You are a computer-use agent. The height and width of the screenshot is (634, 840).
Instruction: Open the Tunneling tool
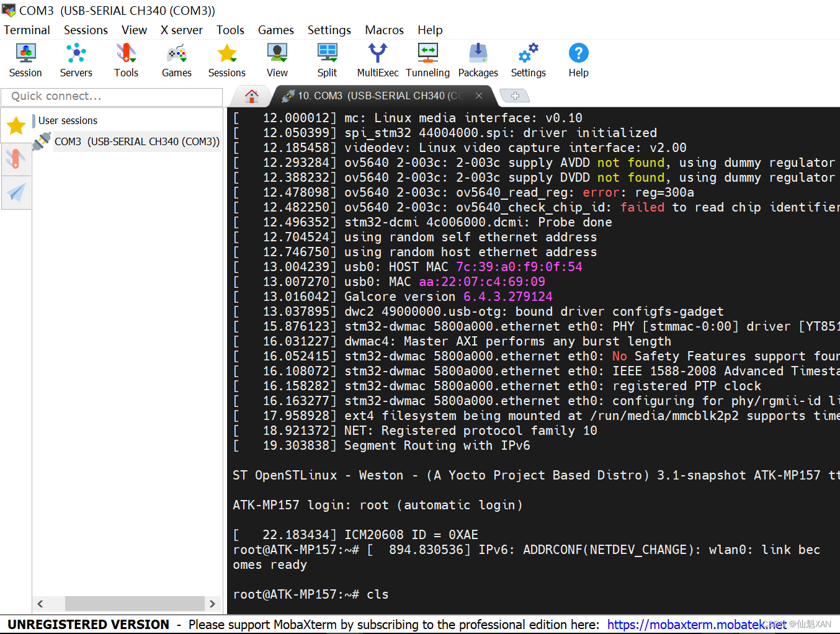tap(427, 59)
